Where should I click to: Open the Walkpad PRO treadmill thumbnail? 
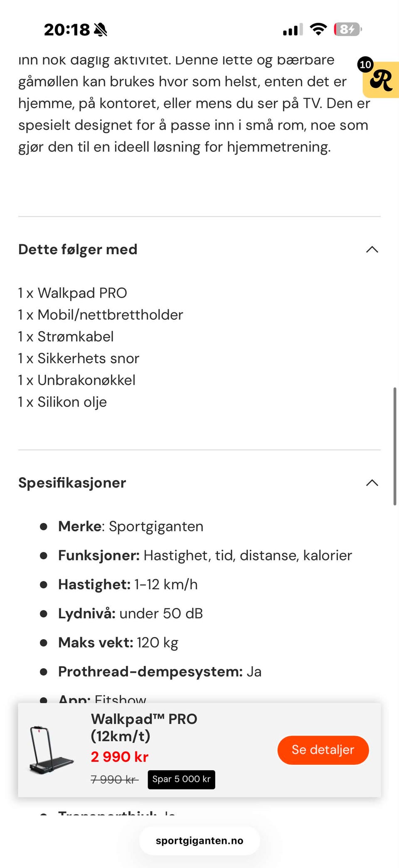[x=51, y=750]
